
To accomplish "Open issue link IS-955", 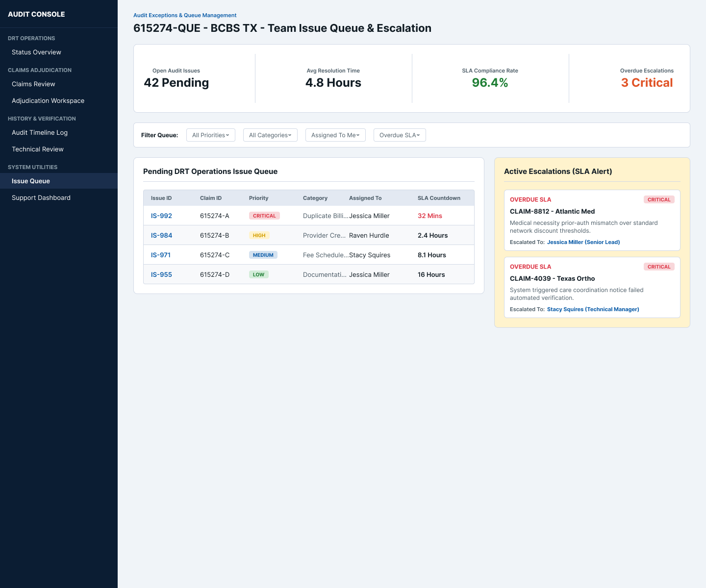I will pos(161,274).
